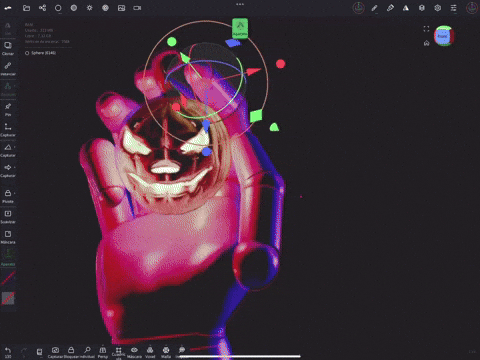
Task: Open the lighting sun menu
Action: coord(90,8)
